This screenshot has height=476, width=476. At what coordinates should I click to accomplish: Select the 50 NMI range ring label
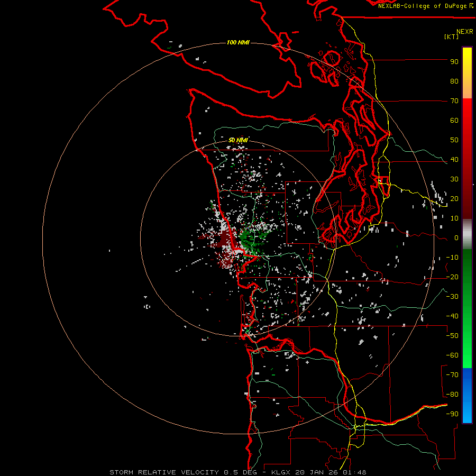(x=238, y=140)
